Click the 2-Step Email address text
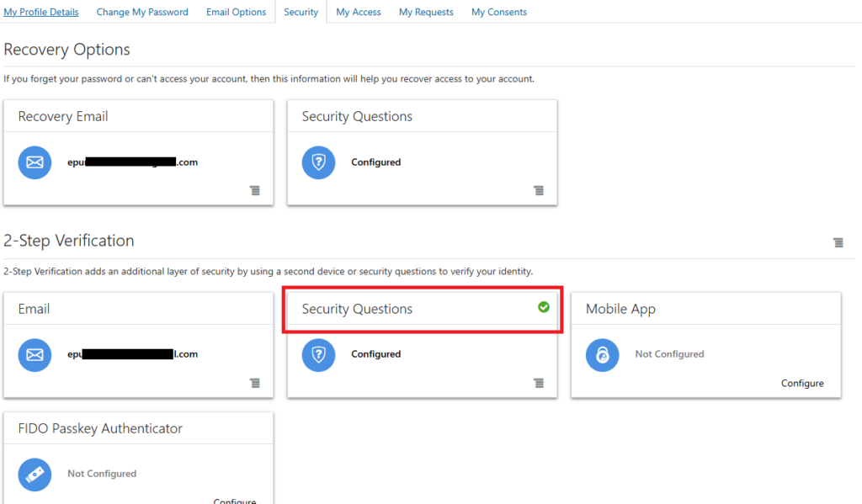Screen dimensions: 862x504 132,354
